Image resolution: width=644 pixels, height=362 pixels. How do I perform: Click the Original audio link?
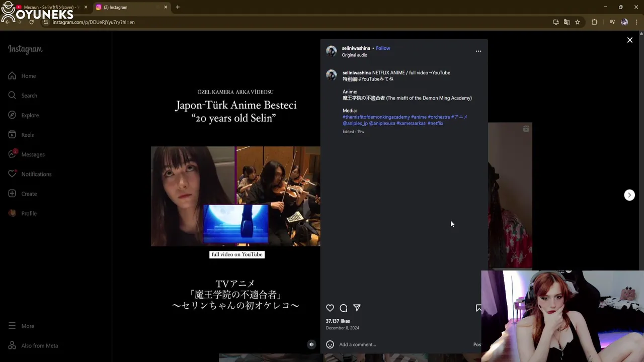tap(355, 55)
